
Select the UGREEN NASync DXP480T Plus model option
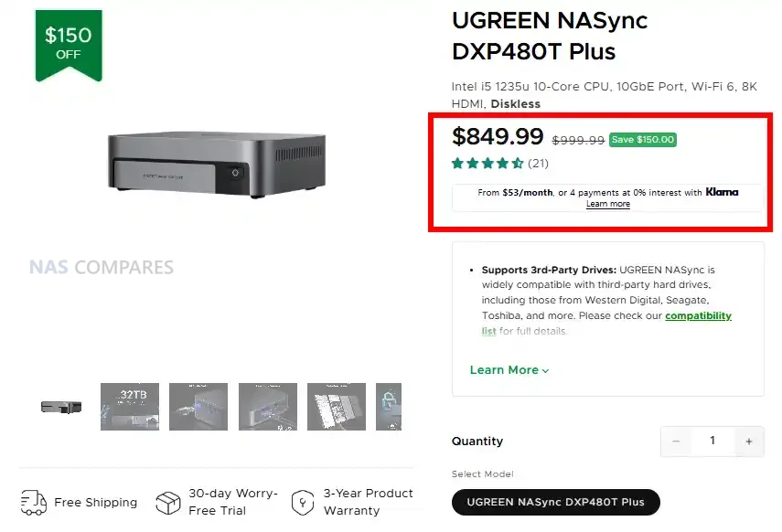[x=555, y=502]
